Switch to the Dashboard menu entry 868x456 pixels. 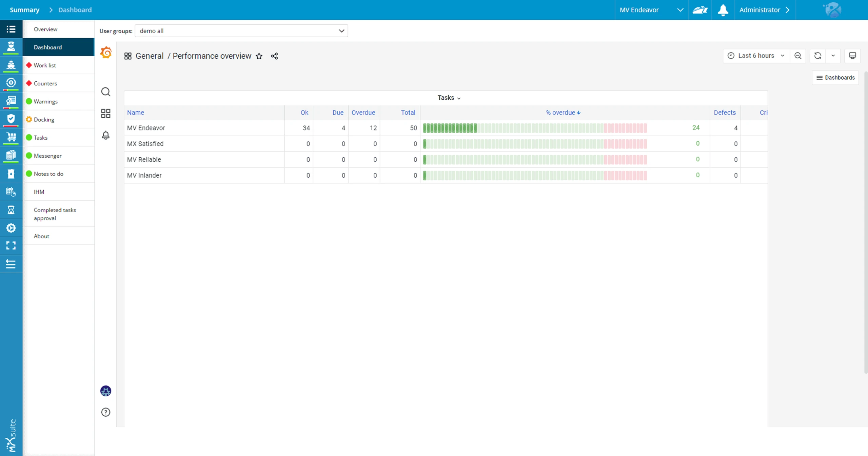pyautogui.click(x=48, y=47)
